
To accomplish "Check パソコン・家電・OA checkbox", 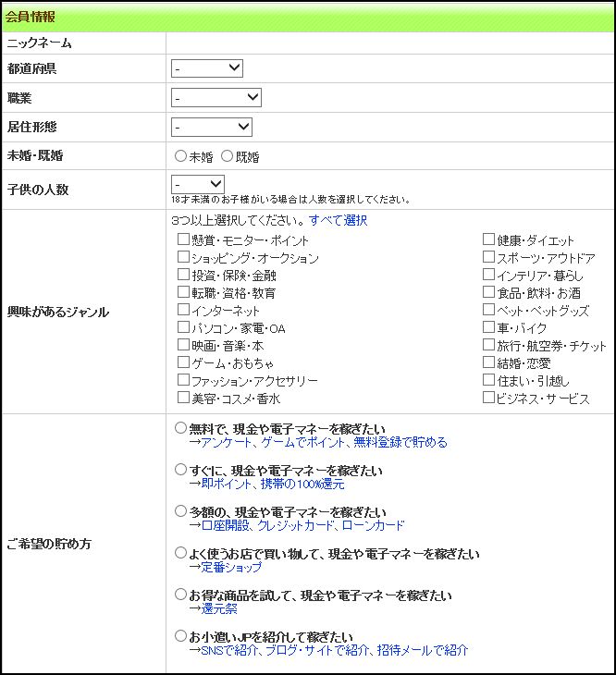I will pos(183,327).
